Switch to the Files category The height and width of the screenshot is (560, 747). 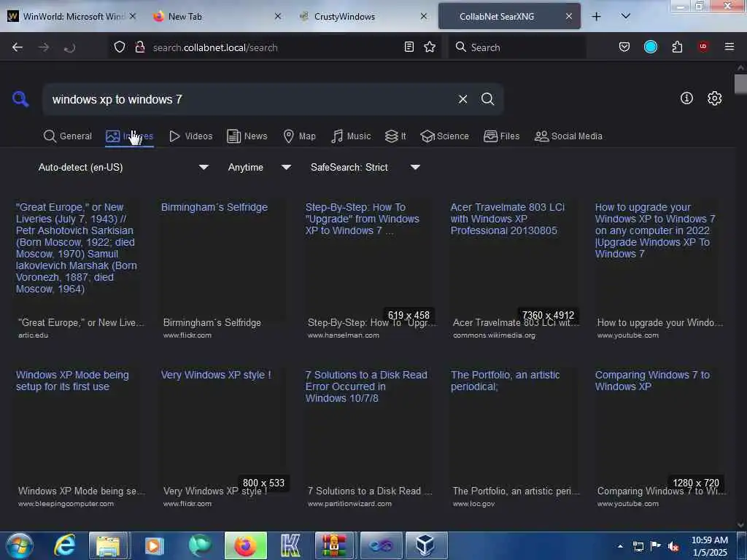[502, 136]
